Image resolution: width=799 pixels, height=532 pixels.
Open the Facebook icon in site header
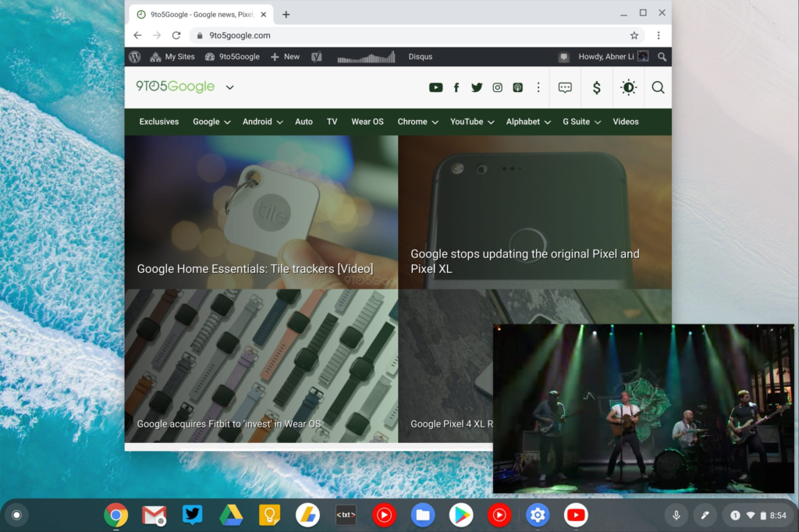coord(456,87)
